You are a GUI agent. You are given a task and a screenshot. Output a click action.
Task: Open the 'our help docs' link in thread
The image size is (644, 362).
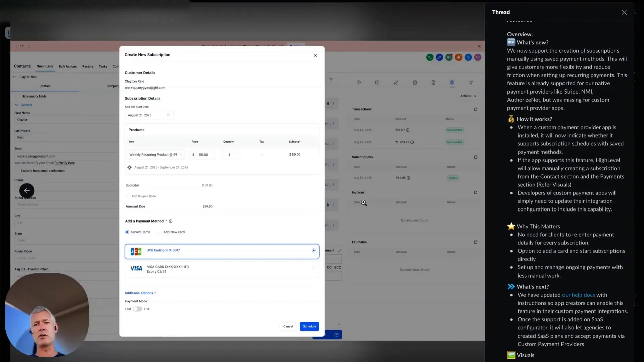[x=579, y=295]
